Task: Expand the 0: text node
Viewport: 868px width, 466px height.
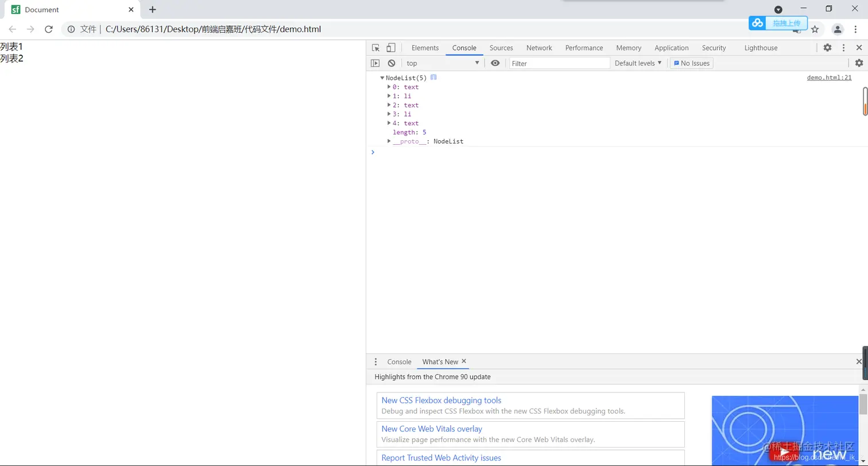Action: 389,87
